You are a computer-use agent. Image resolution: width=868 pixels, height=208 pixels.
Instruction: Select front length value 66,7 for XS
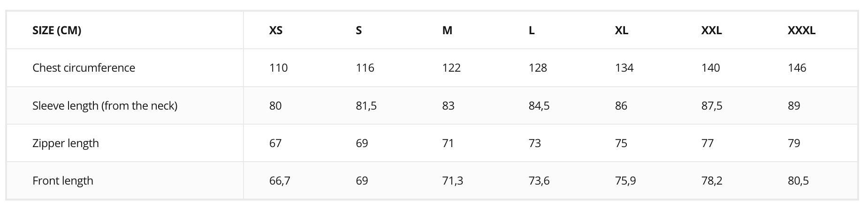click(280, 181)
